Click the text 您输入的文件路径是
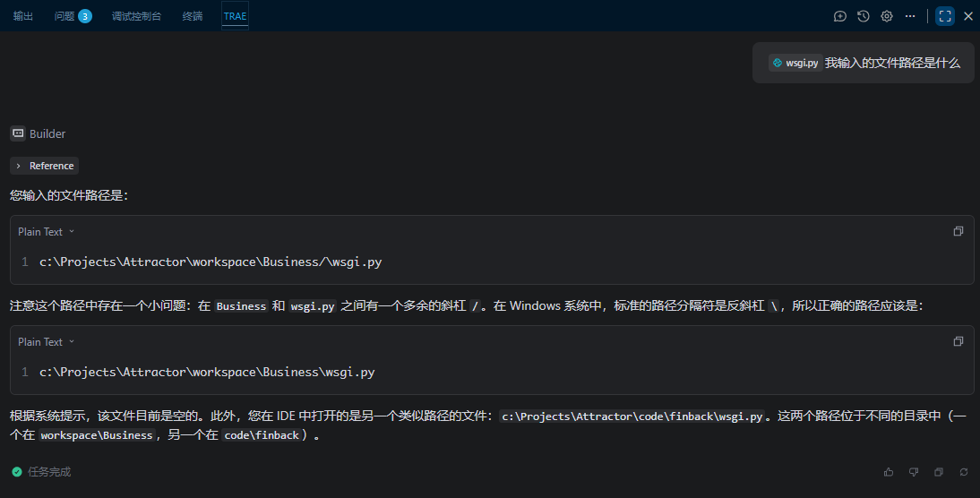 click(69, 195)
